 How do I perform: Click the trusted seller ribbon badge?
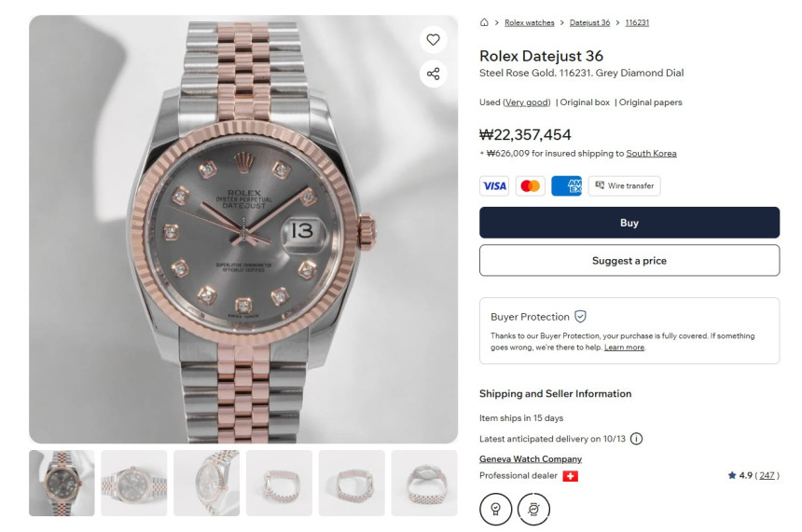[x=495, y=509]
